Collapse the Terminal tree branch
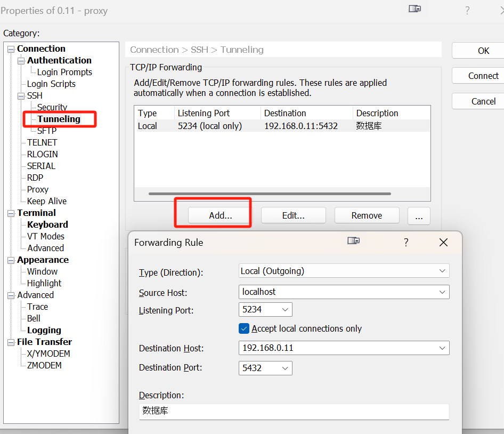This screenshot has width=504, height=434. point(11,213)
